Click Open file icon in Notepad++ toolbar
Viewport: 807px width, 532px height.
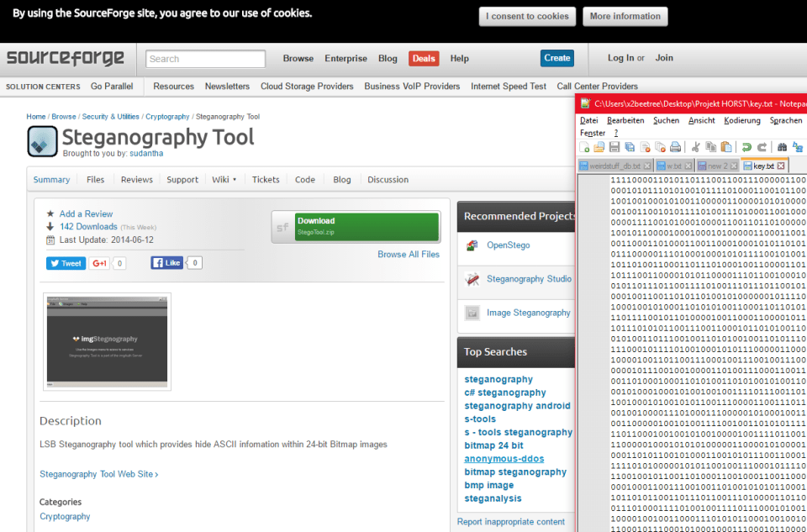pos(599,147)
